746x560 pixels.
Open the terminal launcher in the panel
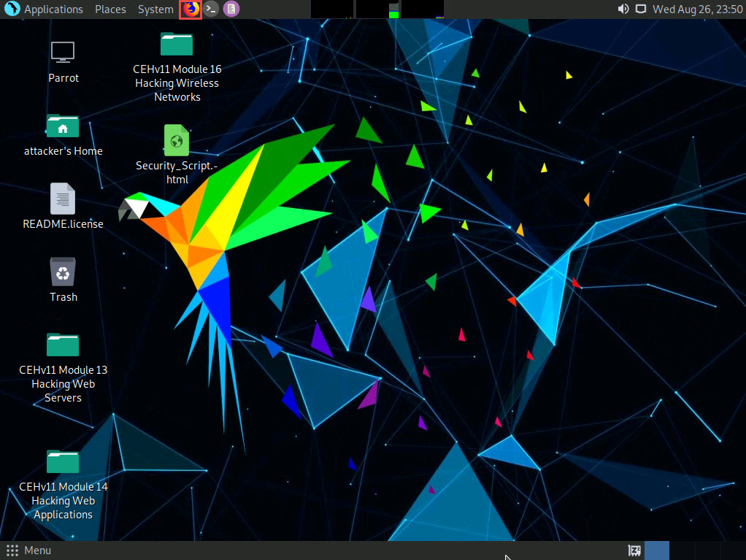pyautogui.click(x=211, y=9)
